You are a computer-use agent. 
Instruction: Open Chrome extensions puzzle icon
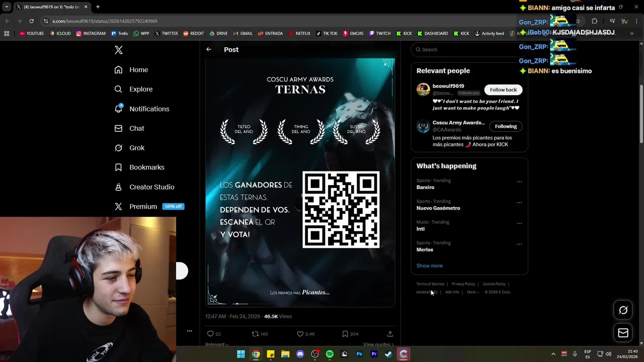[x=594, y=21]
